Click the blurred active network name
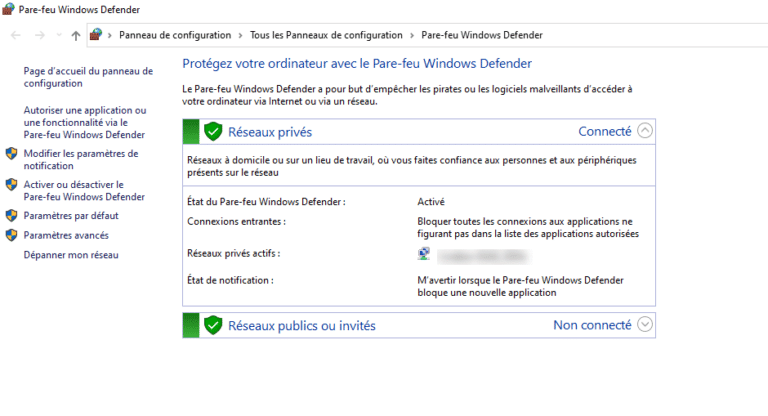This screenshot has height=416, width=768. point(483,256)
